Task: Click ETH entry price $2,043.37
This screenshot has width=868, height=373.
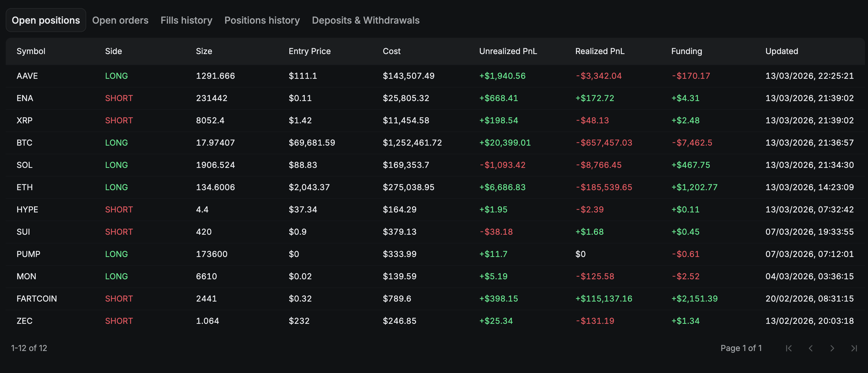Action: (x=309, y=187)
